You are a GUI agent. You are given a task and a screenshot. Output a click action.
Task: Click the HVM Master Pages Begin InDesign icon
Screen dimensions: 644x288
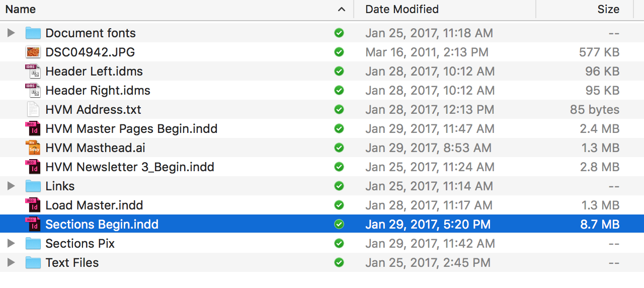click(x=33, y=129)
